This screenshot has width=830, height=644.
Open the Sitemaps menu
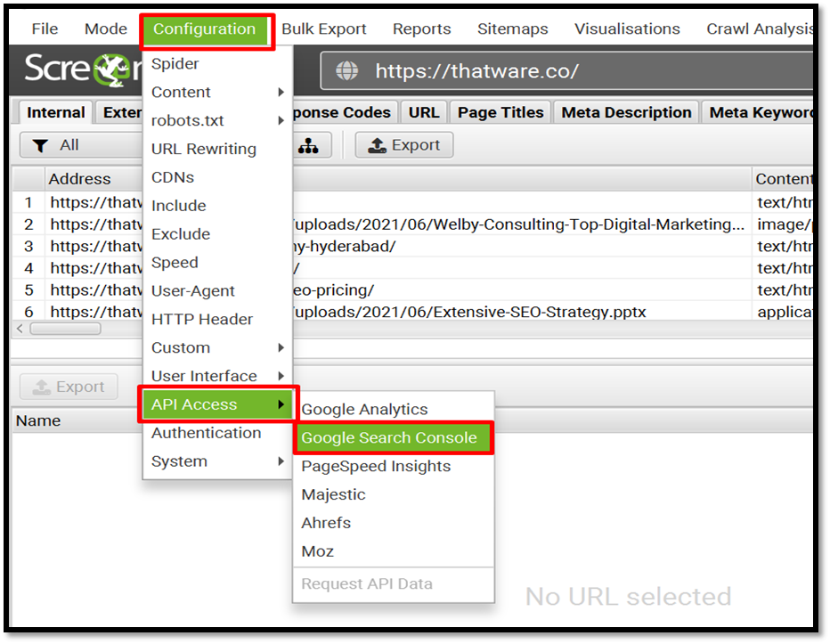pos(512,29)
